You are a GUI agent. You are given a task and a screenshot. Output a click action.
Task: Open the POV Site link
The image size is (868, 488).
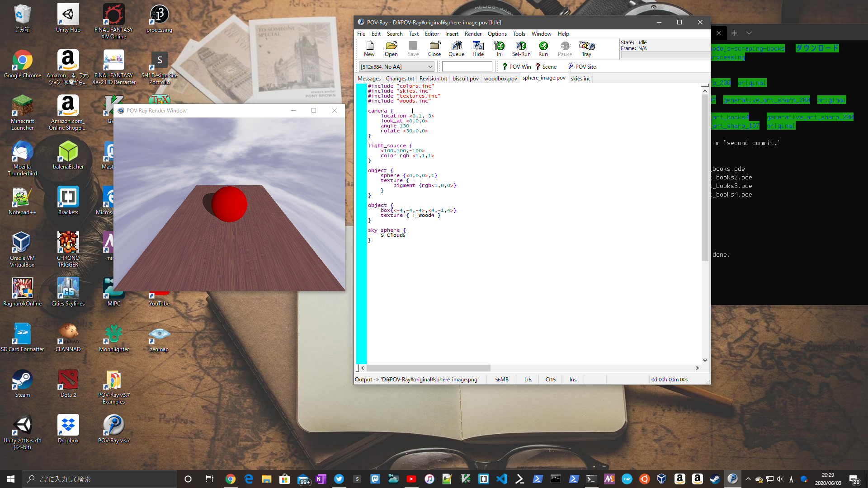coord(582,66)
